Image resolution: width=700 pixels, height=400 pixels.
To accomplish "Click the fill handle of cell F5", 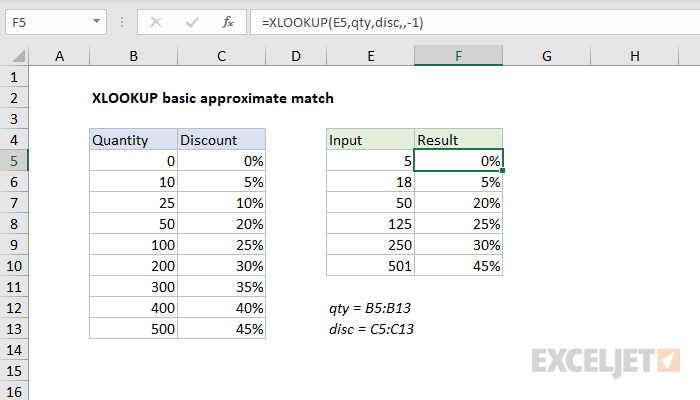I will (503, 171).
